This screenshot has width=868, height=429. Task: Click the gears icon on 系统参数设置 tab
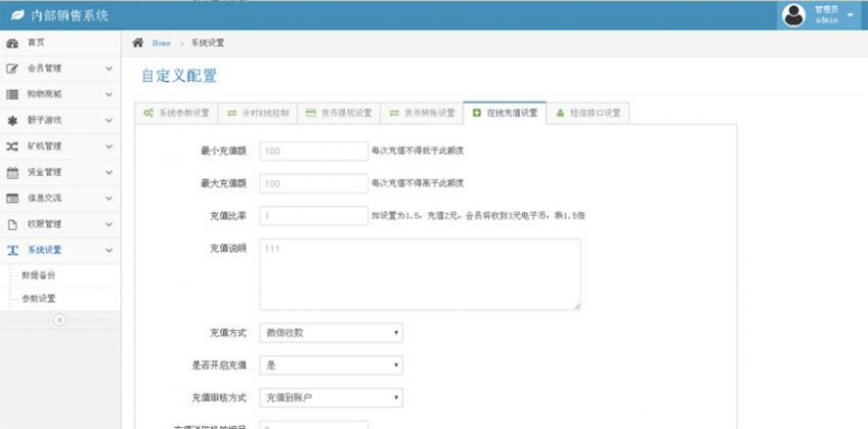pos(148,113)
